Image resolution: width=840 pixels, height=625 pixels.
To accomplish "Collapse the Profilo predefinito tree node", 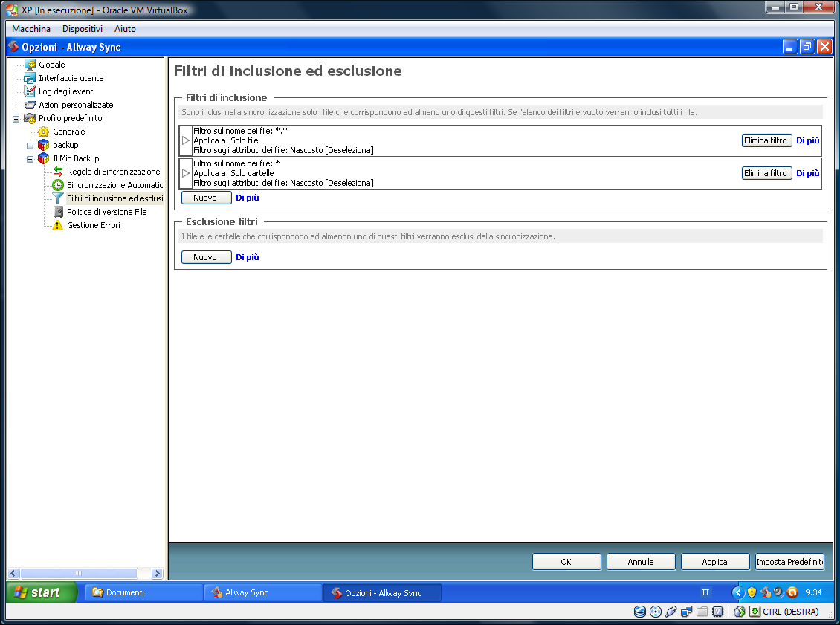I will click(16, 119).
